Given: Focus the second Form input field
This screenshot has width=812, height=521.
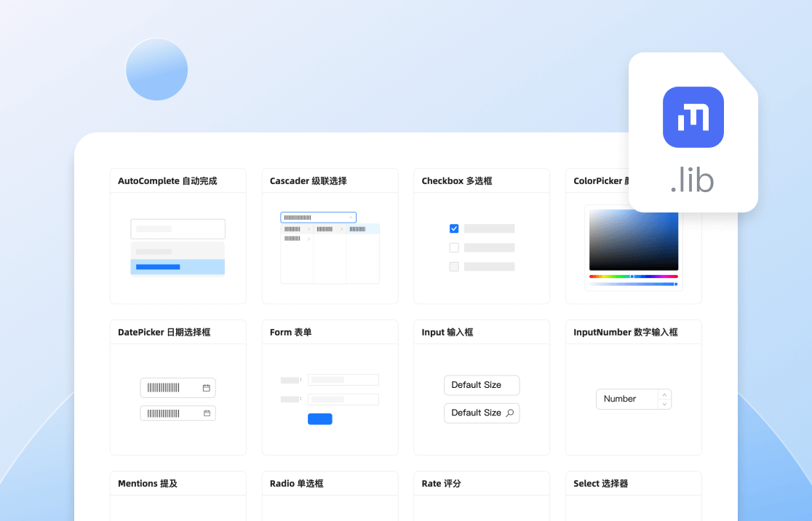Looking at the screenshot, I should pos(343,399).
